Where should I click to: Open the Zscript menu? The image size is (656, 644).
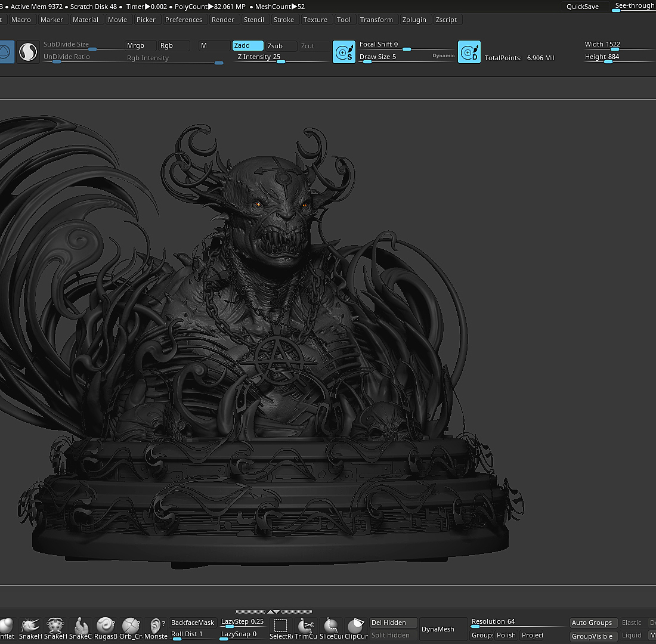tap(447, 20)
